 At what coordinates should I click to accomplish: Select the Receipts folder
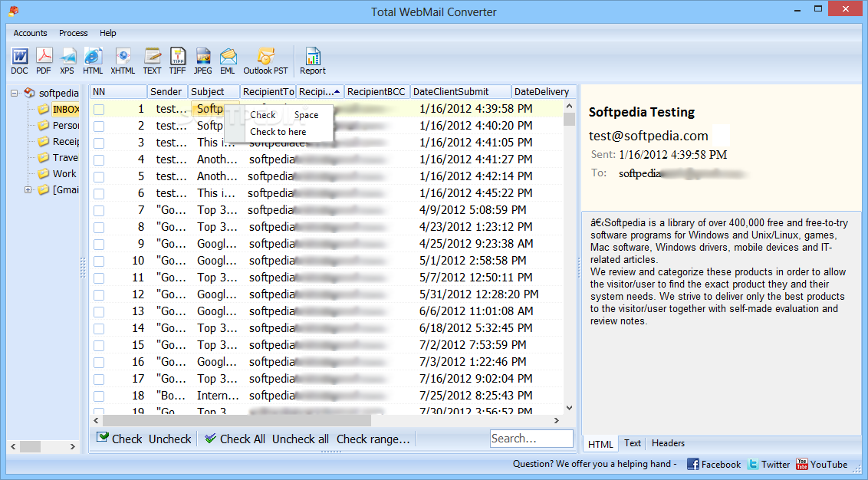click(65, 141)
